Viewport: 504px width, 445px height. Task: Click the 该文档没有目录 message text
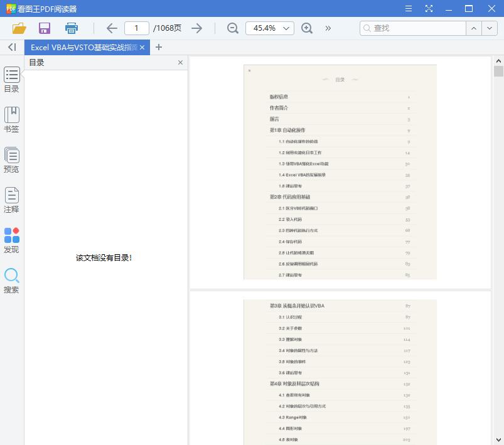(x=104, y=258)
